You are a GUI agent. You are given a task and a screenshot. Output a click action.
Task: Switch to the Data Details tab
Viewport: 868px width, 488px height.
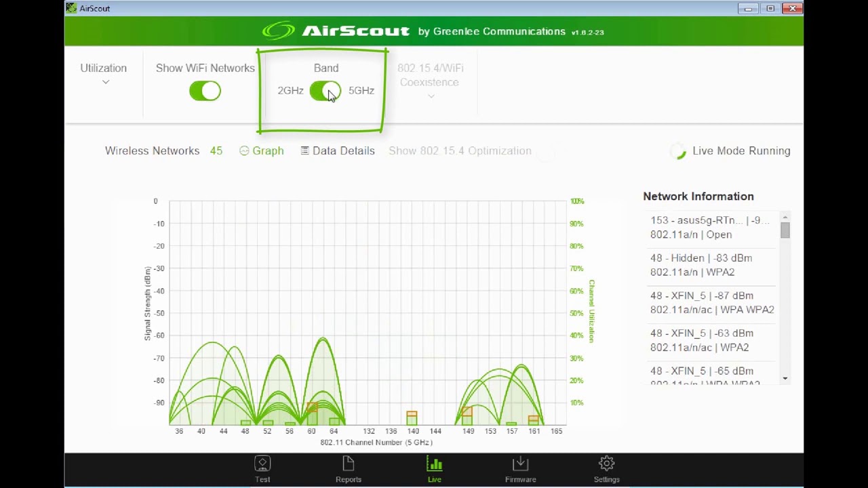point(338,150)
